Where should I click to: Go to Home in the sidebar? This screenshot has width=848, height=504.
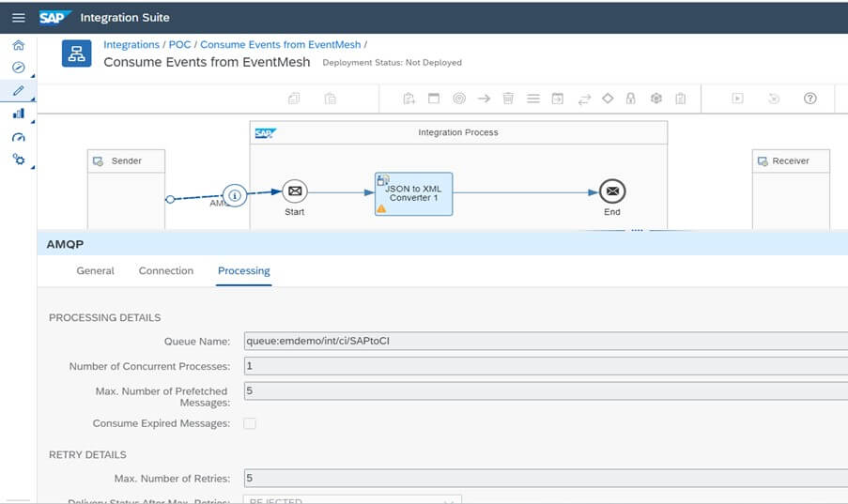coord(19,45)
